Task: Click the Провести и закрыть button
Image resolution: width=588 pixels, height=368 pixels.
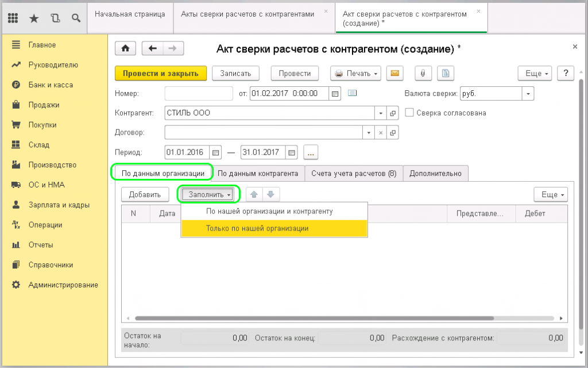Action: click(160, 73)
